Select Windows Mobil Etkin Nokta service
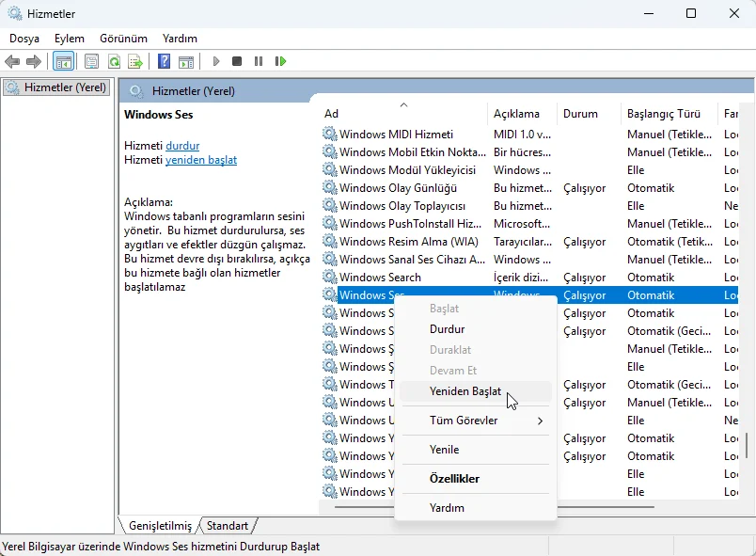This screenshot has width=756, height=556. click(x=529, y=151)
